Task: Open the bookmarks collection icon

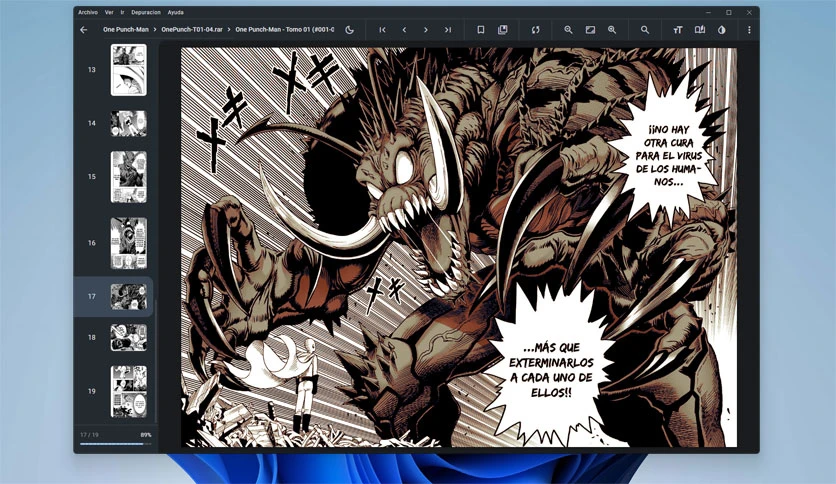Action: 503,30
